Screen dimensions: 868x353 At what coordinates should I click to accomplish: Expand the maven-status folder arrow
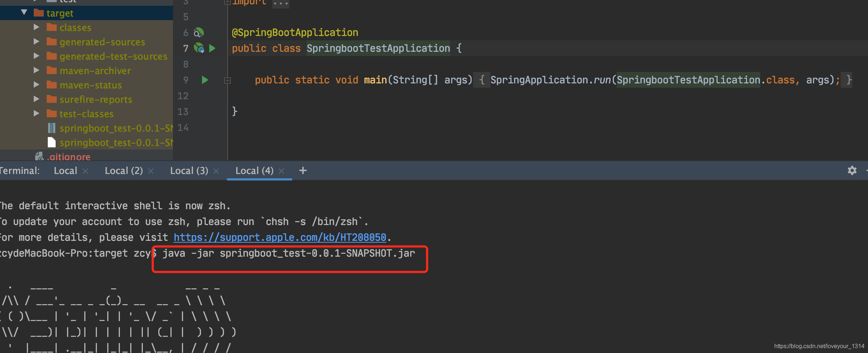(x=36, y=84)
